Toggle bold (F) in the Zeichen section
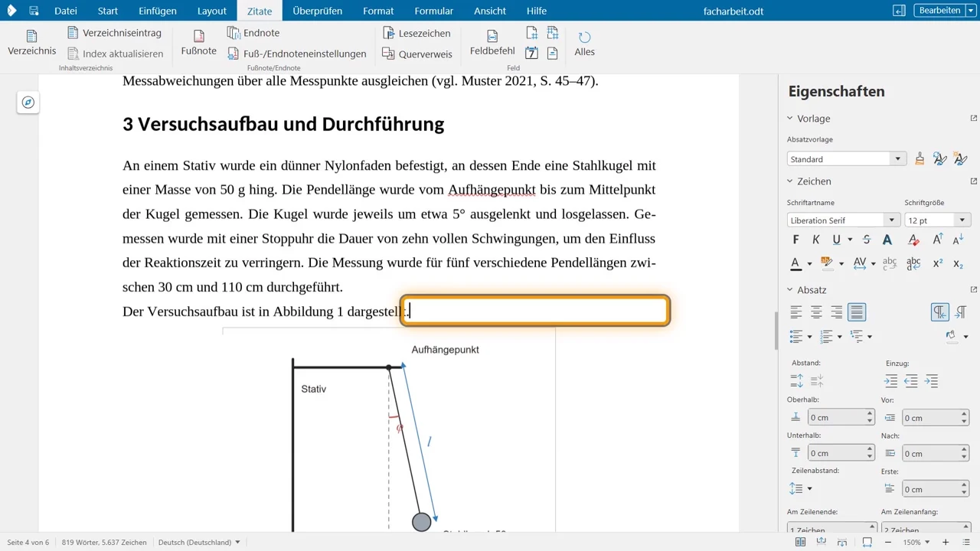 click(x=795, y=240)
